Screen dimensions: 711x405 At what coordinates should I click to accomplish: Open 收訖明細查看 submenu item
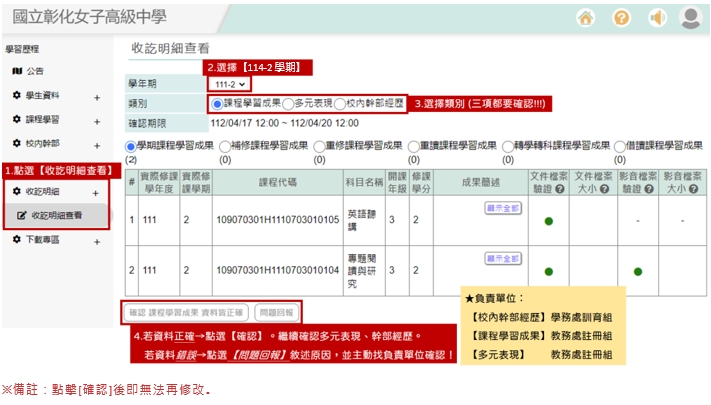[57, 215]
